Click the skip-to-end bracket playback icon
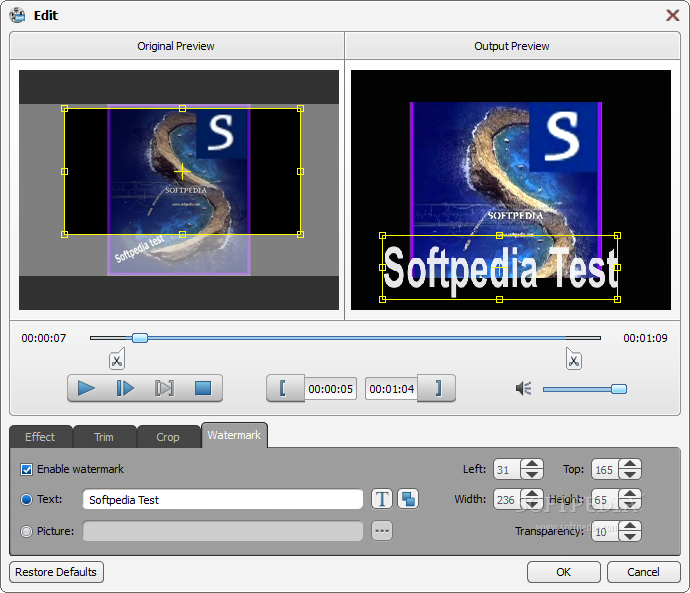690x593 pixels. [x=164, y=388]
